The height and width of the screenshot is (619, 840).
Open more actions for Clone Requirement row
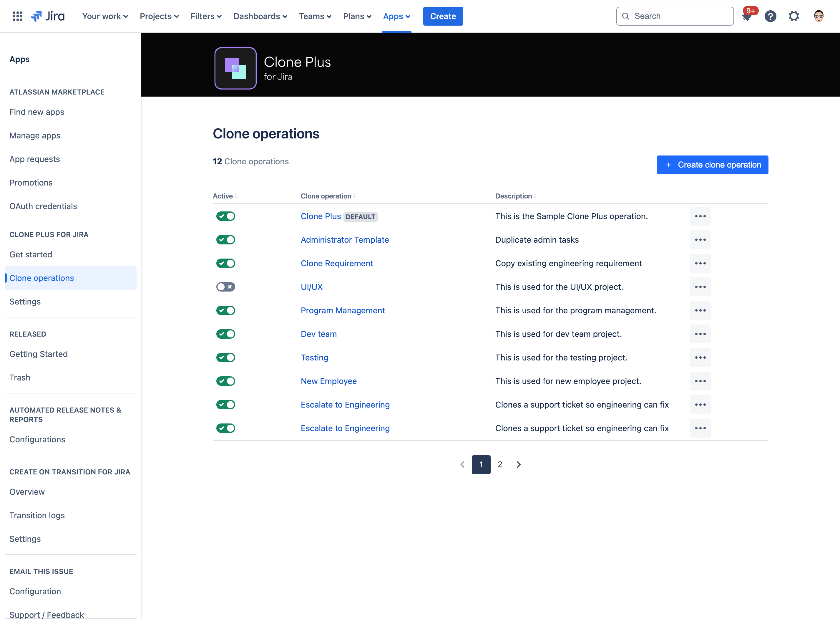700,263
